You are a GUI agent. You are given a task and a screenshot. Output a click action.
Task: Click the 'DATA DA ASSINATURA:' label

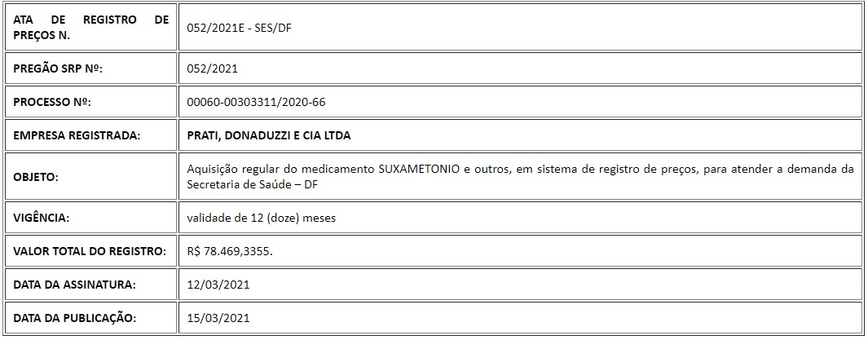coord(75,285)
